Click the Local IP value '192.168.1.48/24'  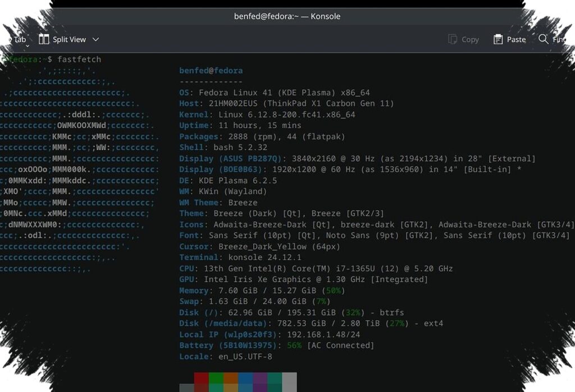tap(323, 334)
